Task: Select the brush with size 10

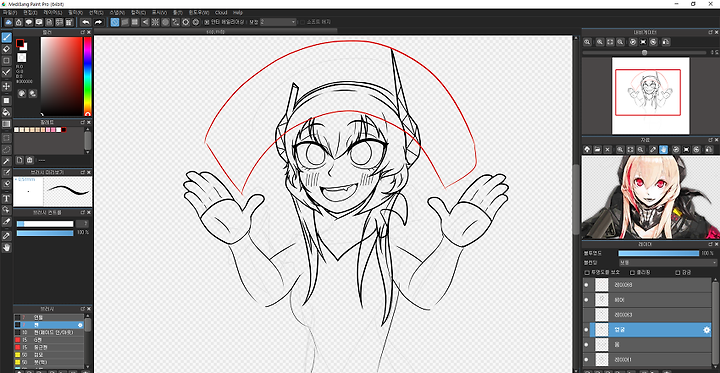Action: pos(49,332)
